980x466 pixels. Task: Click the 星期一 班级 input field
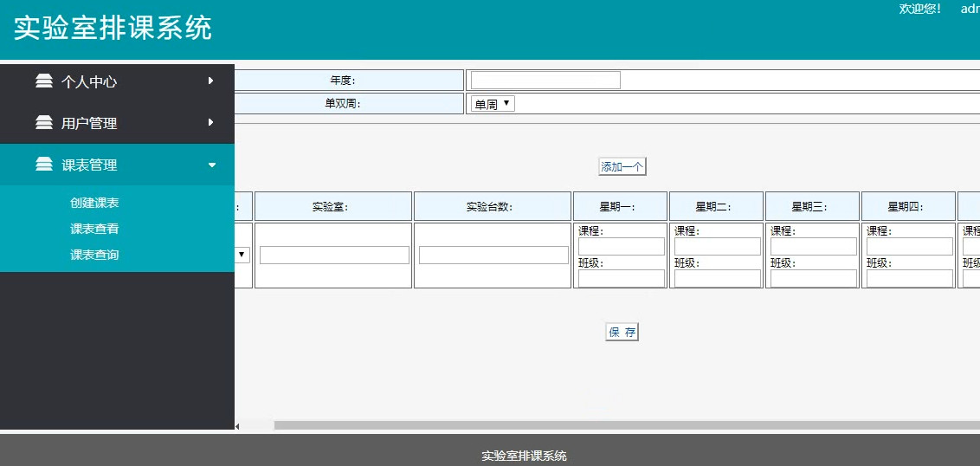tap(622, 278)
